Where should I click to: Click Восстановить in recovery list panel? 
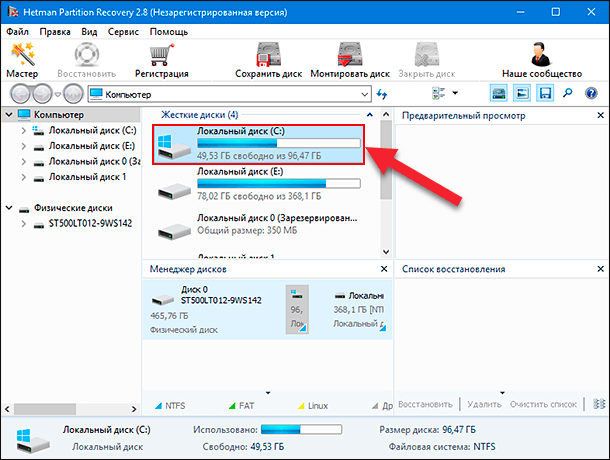point(425,404)
